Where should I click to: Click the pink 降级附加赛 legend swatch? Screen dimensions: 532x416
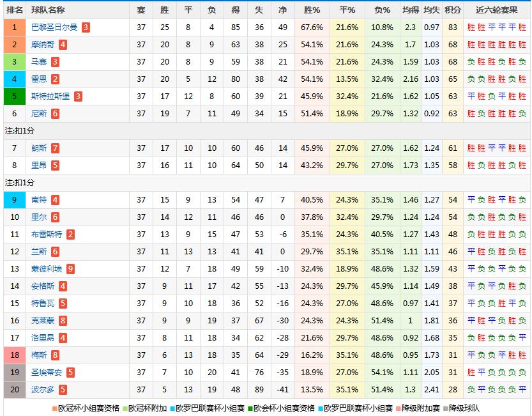398,408
